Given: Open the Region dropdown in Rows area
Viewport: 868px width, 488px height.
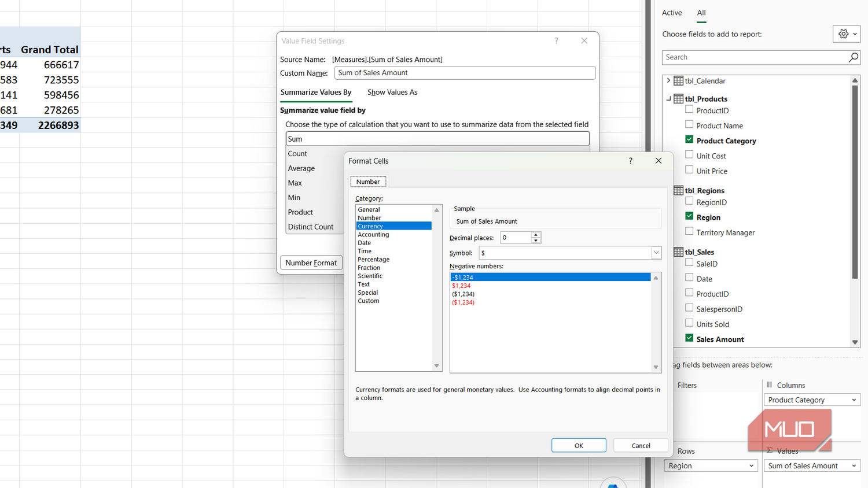Looking at the screenshot, I should click(751, 466).
